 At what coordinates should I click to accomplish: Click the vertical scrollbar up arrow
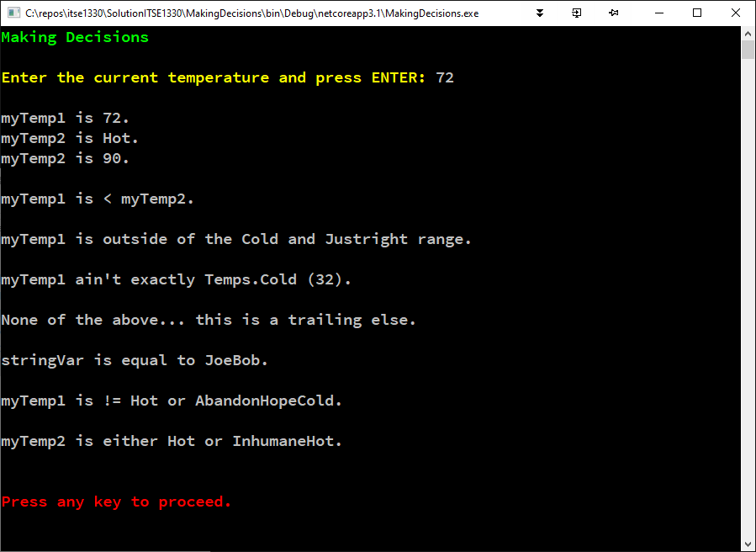(748, 34)
